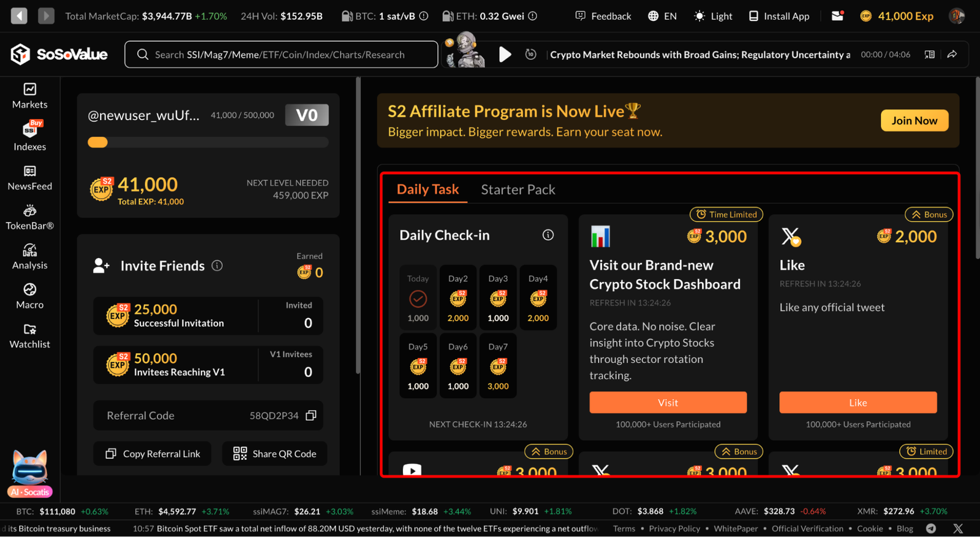
Task: Select the Daily Task tab
Action: pyautogui.click(x=428, y=189)
